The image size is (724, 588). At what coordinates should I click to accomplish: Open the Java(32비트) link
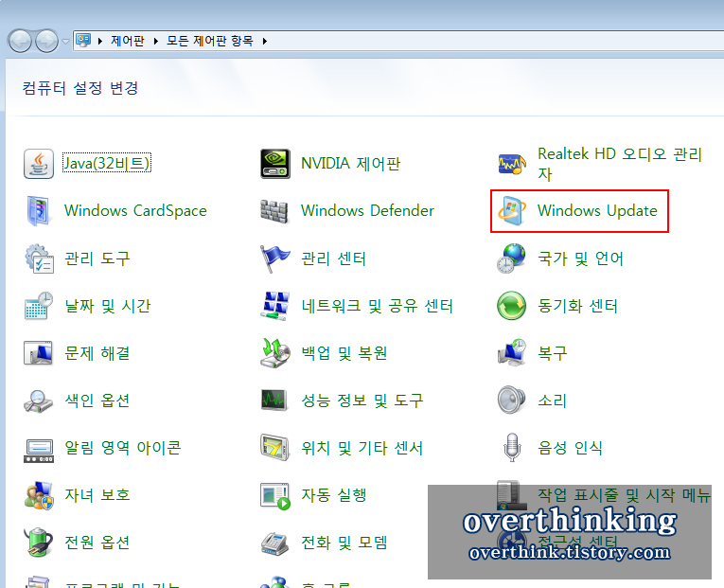[107, 163]
